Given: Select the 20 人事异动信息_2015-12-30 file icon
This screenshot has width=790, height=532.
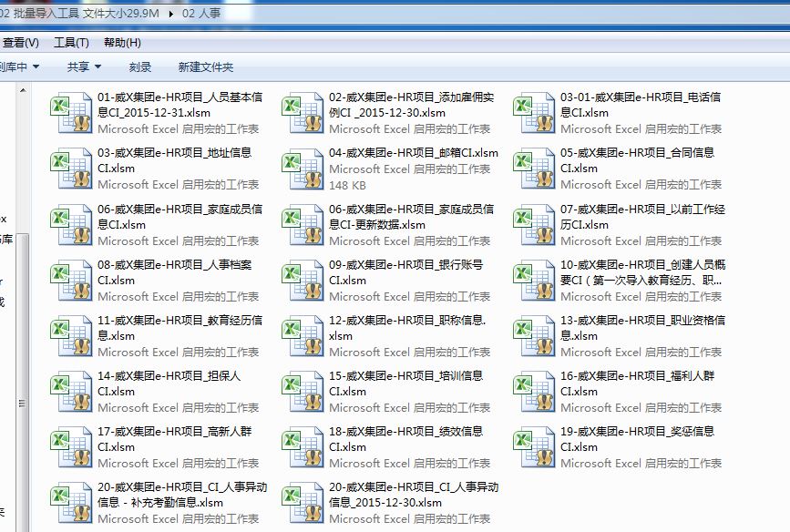Looking at the screenshot, I should 303,503.
